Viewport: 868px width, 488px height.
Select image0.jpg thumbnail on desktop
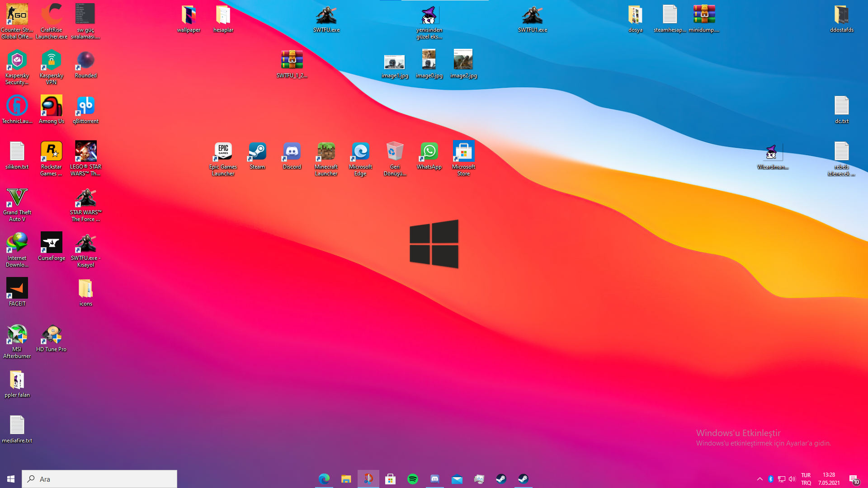tap(429, 64)
